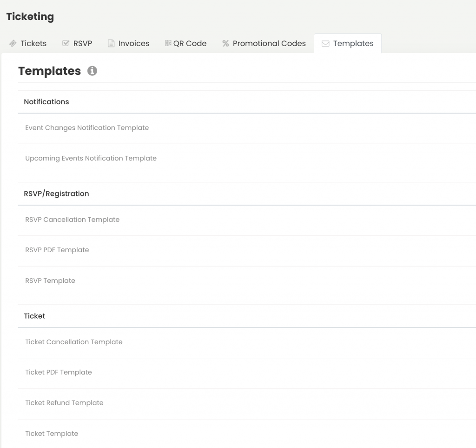Open the plain Ticket Template row
This screenshot has height=448, width=476.
(247, 434)
